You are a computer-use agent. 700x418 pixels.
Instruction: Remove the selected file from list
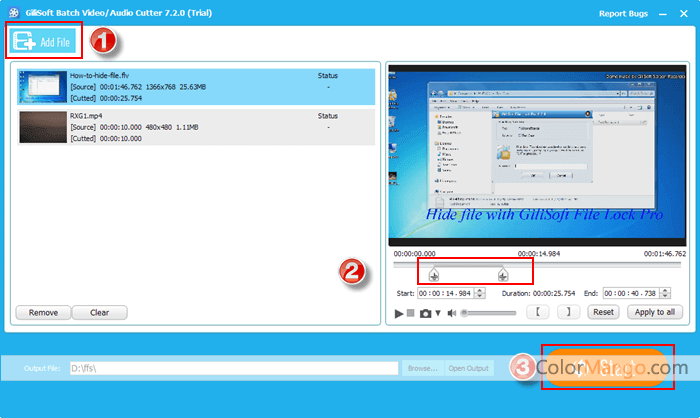(x=43, y=312)
